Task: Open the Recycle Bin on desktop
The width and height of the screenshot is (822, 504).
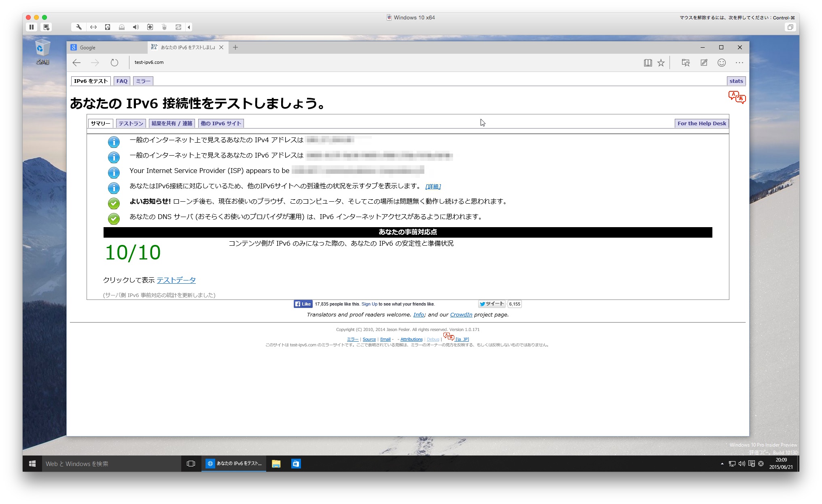Action: click(42, 52)
